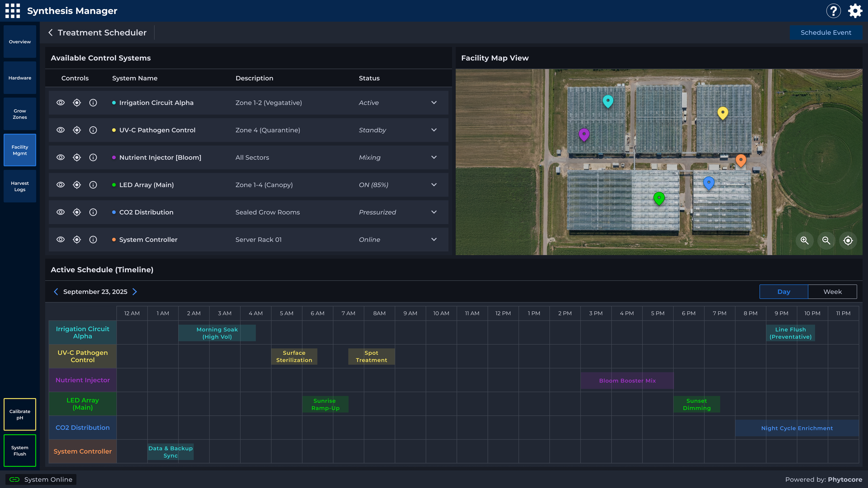The width and height of the screenshot is (868, 488).
Task: Locate Irrigation Circuit Alpha using its crosshair icon
Action: point(77,102)
